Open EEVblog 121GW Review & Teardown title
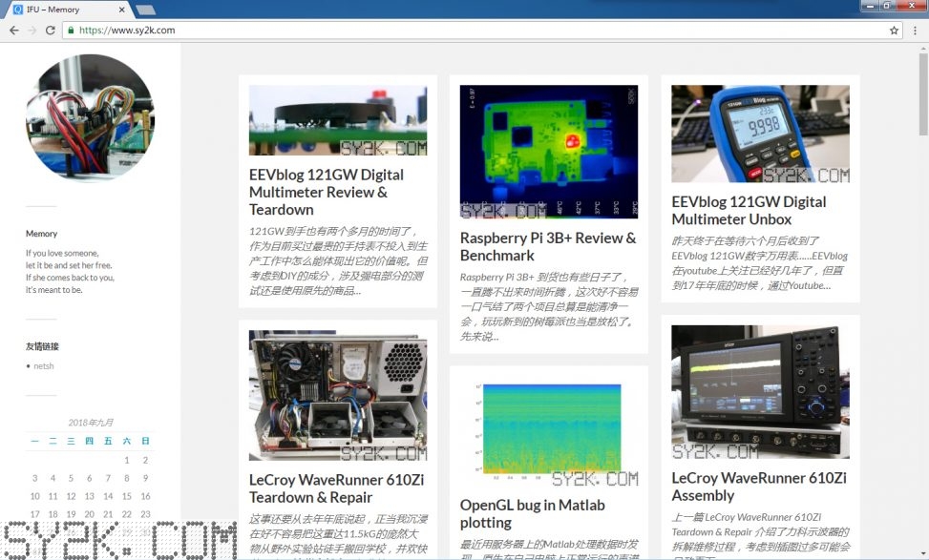This screenshot has width=929, height=560. click(x=327, y=192)
